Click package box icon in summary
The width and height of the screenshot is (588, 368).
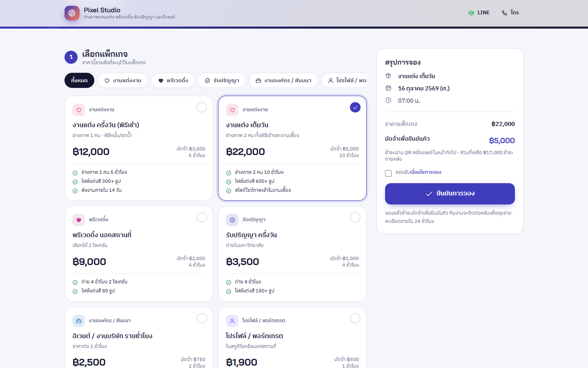point(388,76)
